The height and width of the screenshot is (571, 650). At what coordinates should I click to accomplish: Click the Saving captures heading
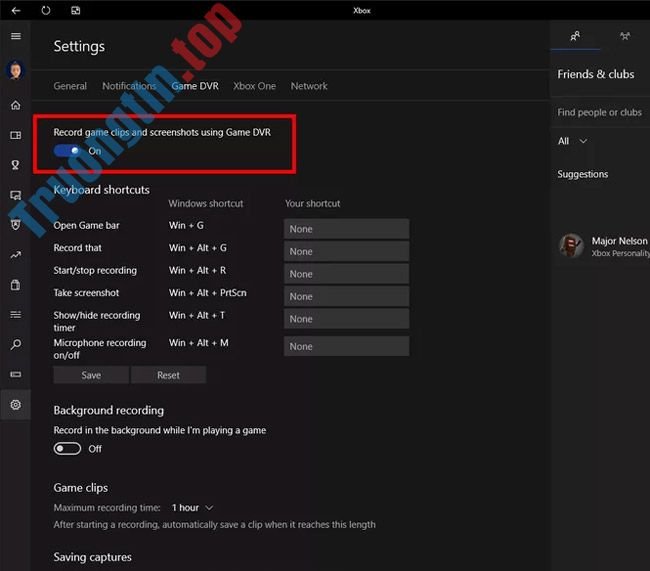[92, 557]
